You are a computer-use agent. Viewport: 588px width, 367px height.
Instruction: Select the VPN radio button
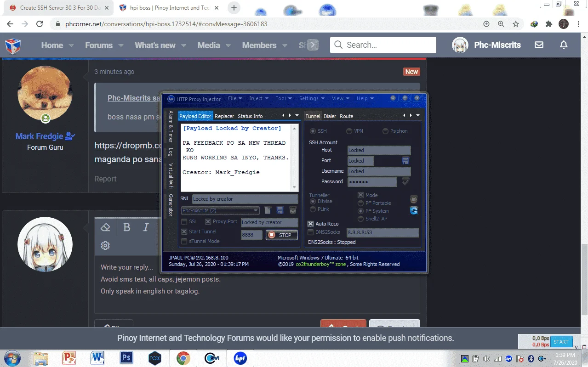(349, 131)
